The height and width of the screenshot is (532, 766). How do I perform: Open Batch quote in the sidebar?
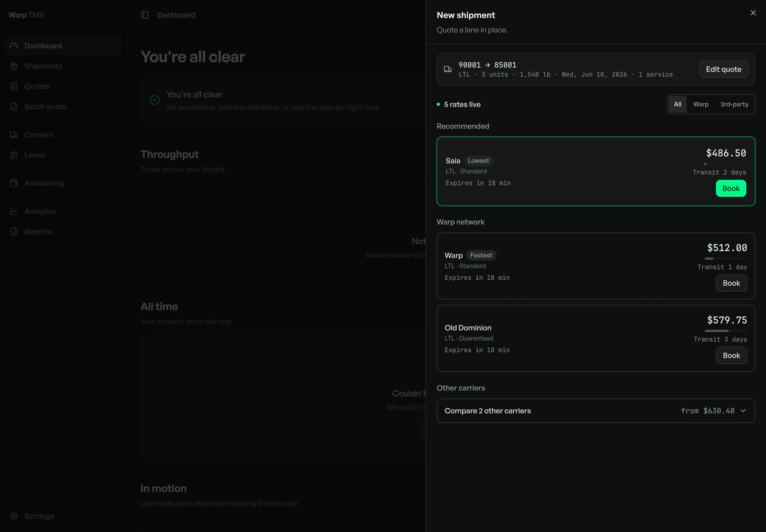63,107
